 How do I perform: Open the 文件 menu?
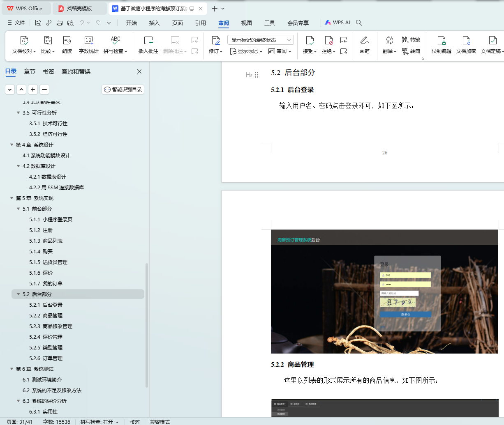tap(16, 23)
